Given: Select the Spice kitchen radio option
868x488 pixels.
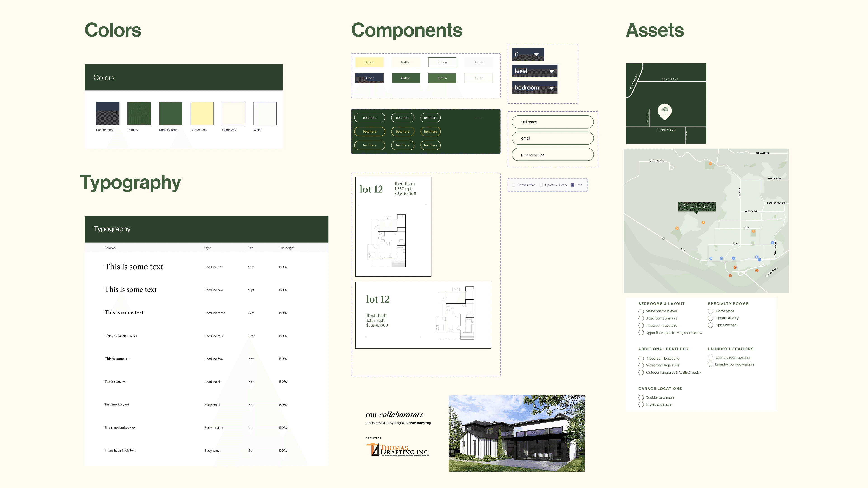Looking at the screenshot, I should coord(710,325).
